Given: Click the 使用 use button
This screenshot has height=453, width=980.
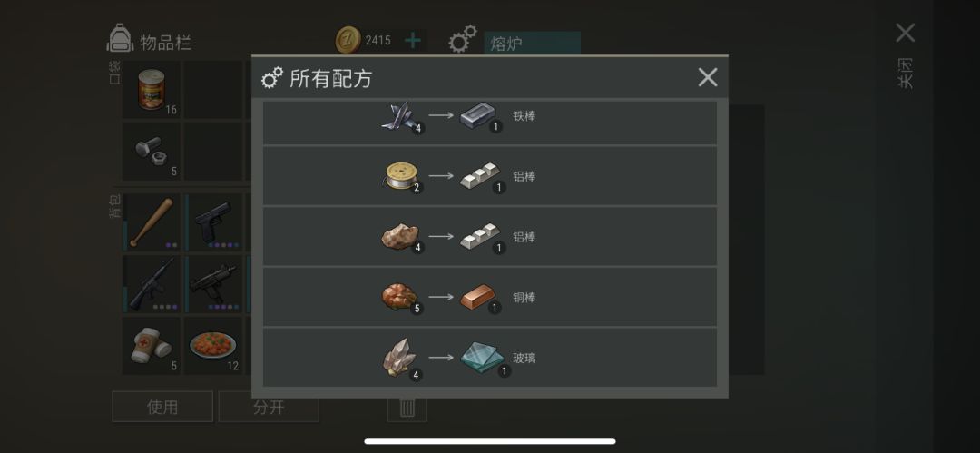Looking at the screenshot, I should coord(162,407).
